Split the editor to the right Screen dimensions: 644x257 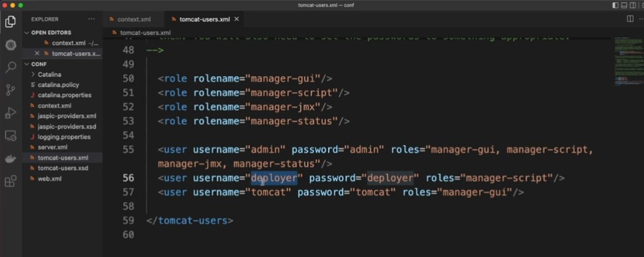pyautogui.click(x=630, y=19)
